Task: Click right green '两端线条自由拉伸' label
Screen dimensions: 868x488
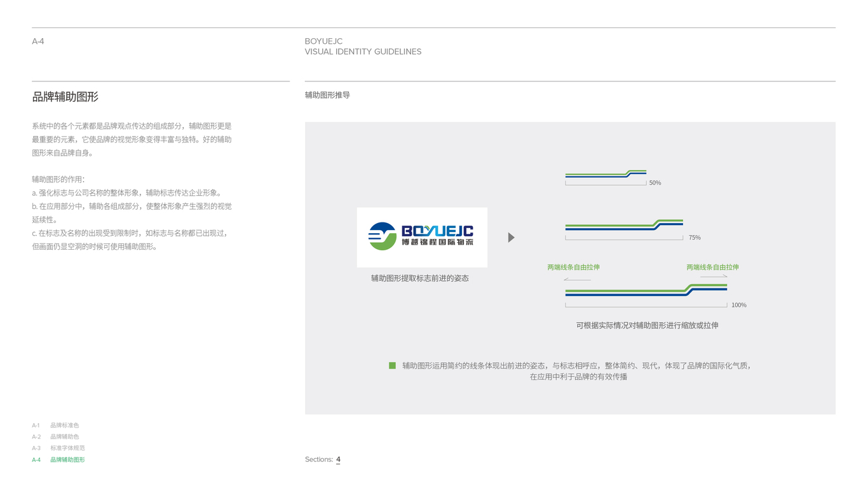Action: [712, 268]
